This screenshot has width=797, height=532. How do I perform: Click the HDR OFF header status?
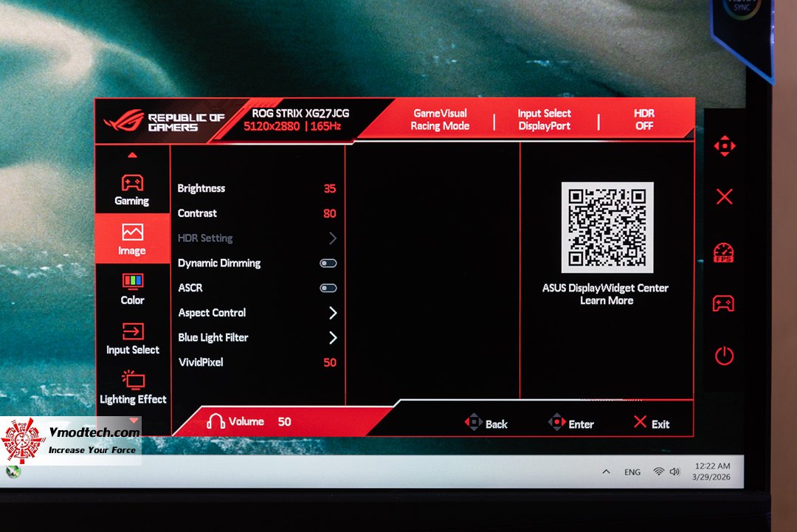point(644,120)
